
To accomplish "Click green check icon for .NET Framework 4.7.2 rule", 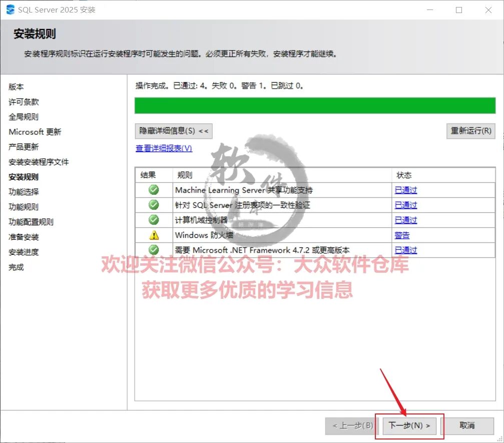I will point(154,250).
